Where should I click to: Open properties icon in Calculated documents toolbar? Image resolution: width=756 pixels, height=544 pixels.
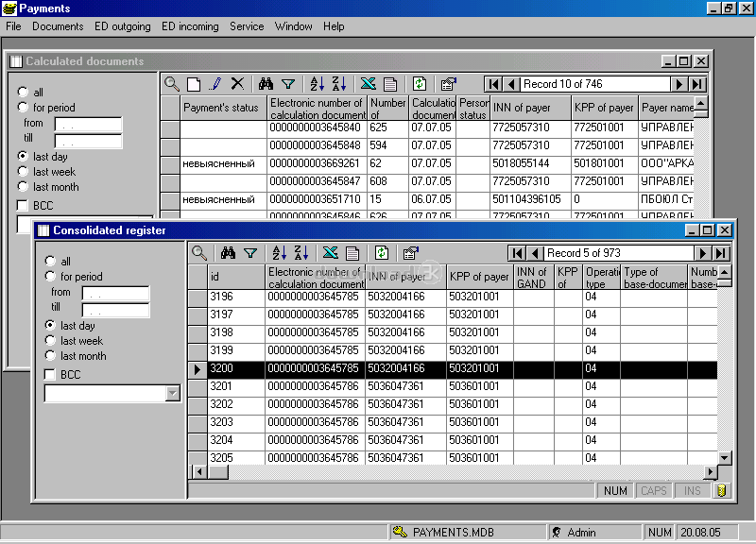(449, 84)
